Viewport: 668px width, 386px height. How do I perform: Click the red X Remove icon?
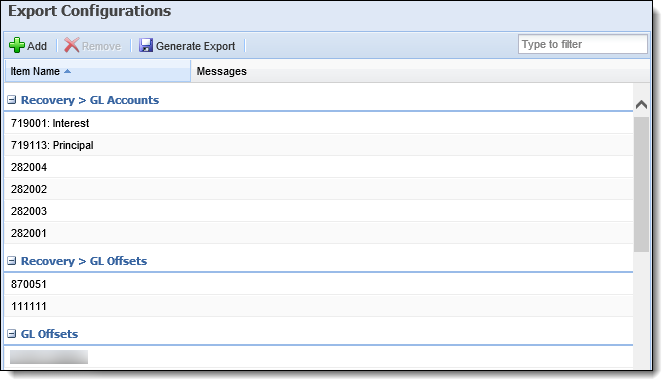72,45
